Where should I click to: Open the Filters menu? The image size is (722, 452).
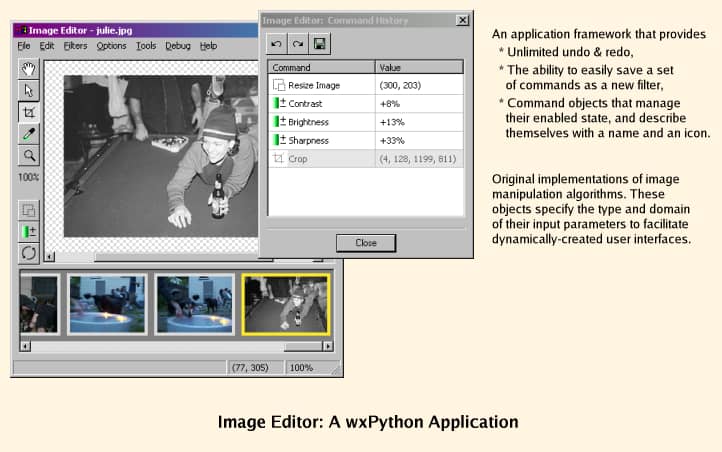click(x=75, y=46)
